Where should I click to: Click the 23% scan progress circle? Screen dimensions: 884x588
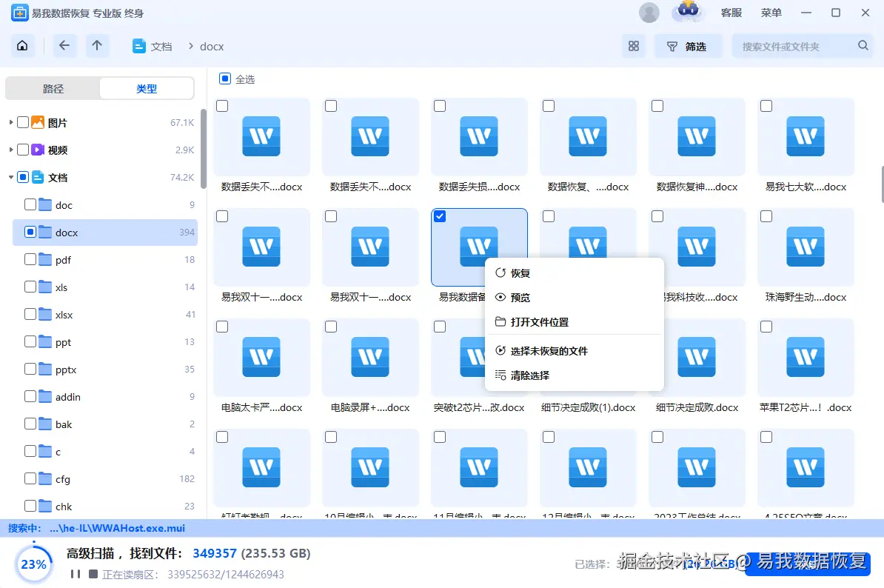pyautogui.click(x=33, y=564)
